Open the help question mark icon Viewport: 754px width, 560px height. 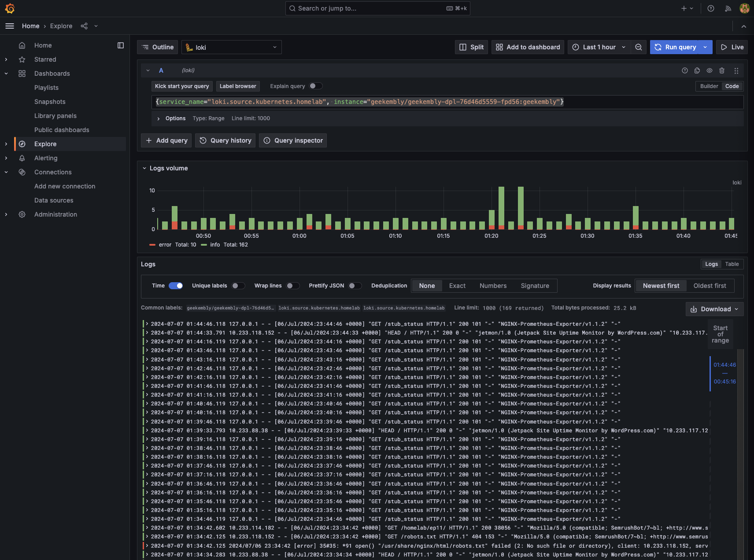click(x=710, y=8)
